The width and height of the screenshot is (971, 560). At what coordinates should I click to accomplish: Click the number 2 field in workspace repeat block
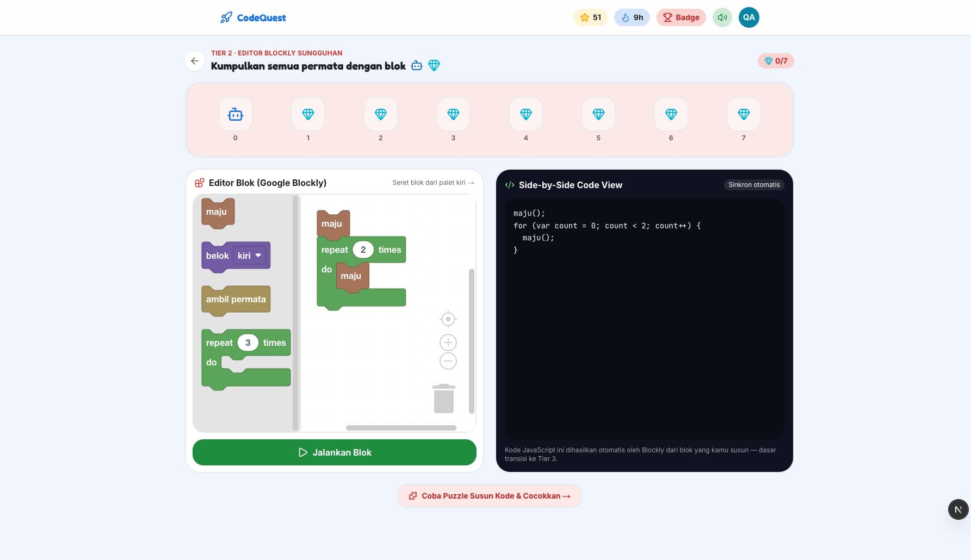pyautogui.click(x=363, y=250)
